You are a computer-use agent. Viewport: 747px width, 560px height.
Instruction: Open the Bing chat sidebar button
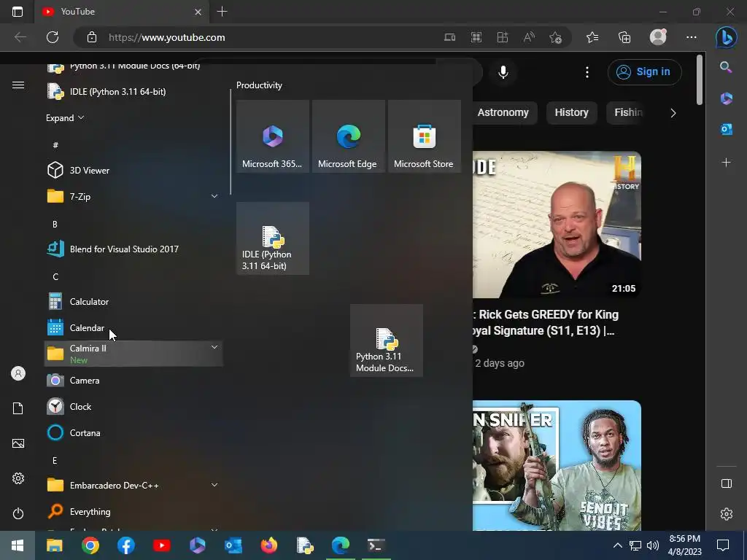click(x=726, y=37)
